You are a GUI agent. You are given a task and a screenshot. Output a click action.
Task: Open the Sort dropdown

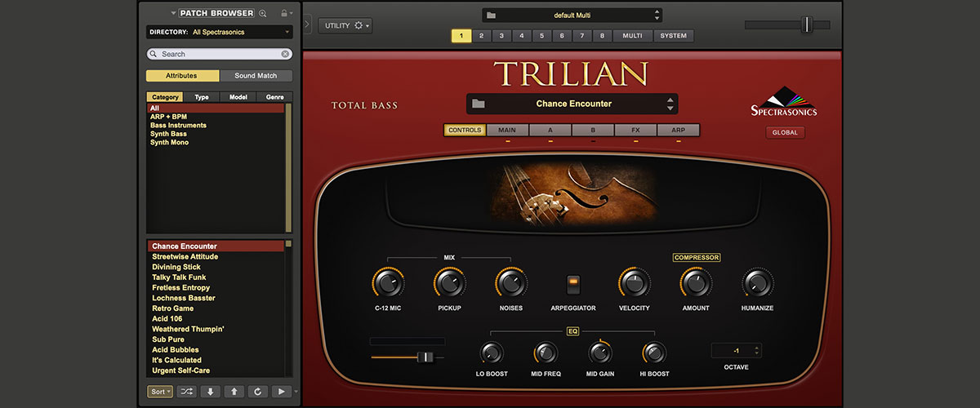(160, 392)
